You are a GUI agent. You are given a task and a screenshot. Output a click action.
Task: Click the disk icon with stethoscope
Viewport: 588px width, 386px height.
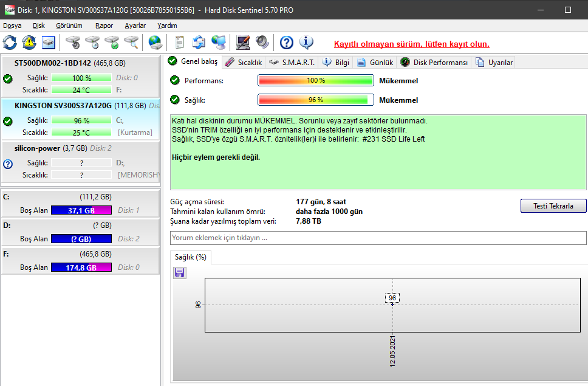[73, 43]
